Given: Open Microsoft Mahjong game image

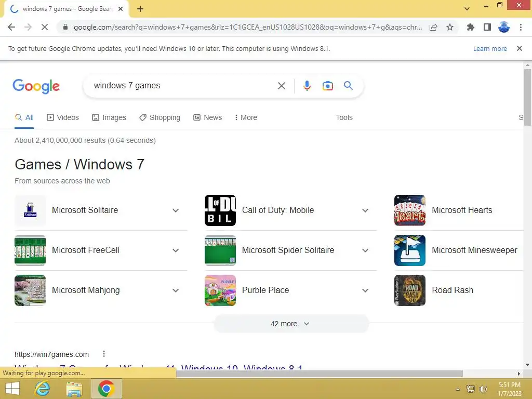Looking at the screenshot, I should tap(30, 290).
